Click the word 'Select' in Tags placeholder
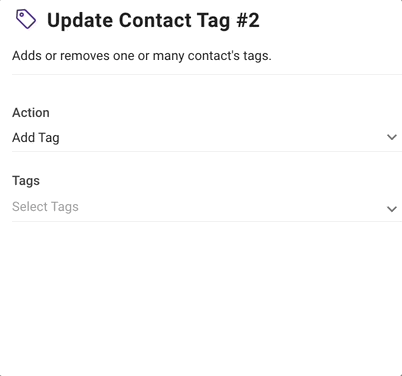Screen dimensions: 402x376 tap(30, 207)
